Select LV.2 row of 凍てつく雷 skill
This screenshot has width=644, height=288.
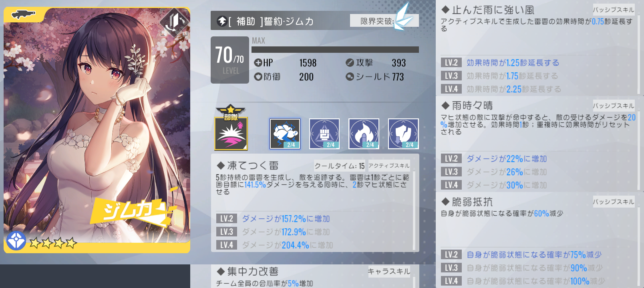313,219
